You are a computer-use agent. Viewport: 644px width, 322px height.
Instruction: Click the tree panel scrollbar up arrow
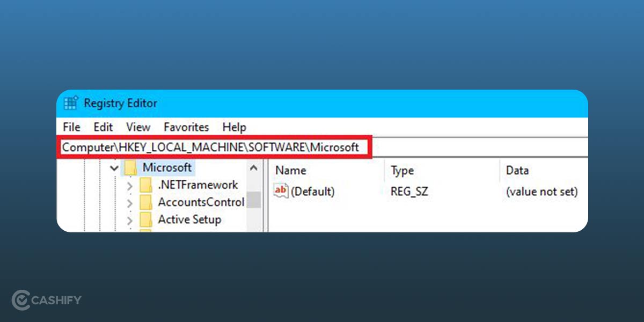coord(254,166)
